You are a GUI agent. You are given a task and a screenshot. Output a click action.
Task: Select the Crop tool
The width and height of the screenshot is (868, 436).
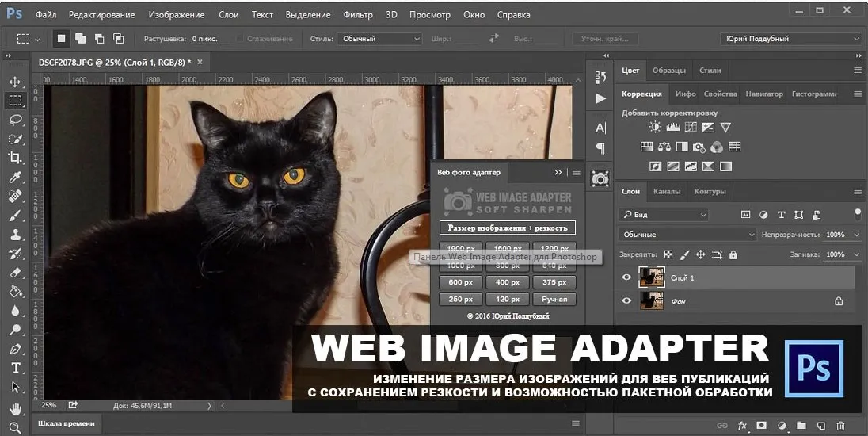tap(15, 158)
